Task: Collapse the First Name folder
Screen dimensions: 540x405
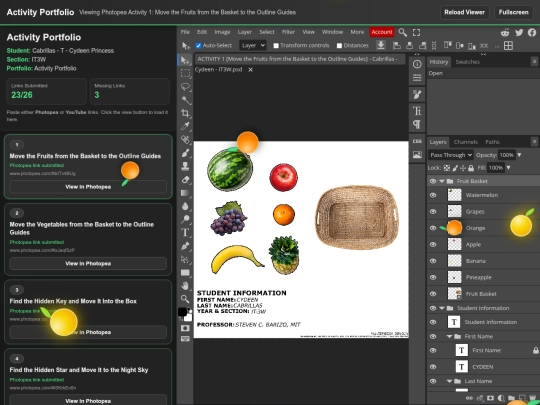Action: (449, 336)
